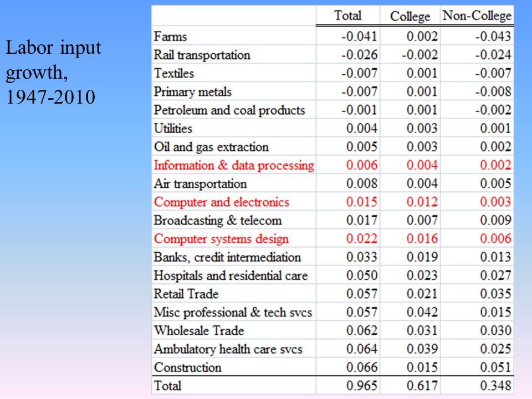The image size is (532, 399).
Task: Select the 'Retail Trade' row label
Action: coord(186,294)
